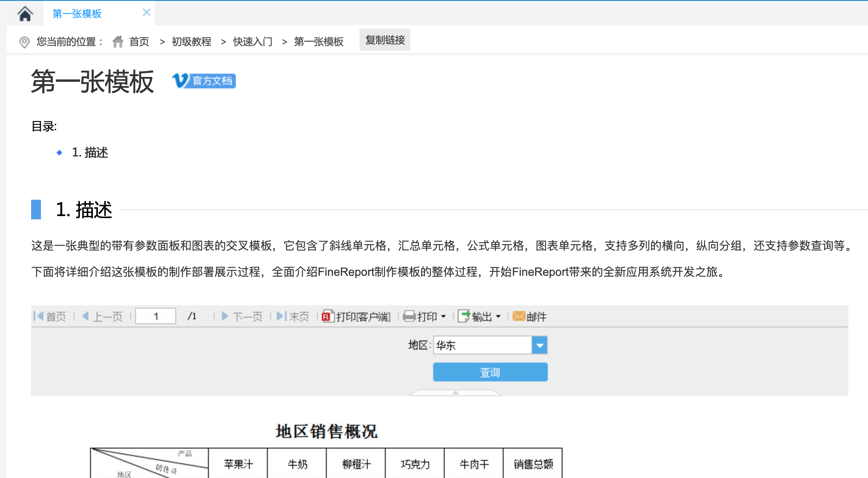
Task: Click the 查询 button
Action: tap(490, 372)
